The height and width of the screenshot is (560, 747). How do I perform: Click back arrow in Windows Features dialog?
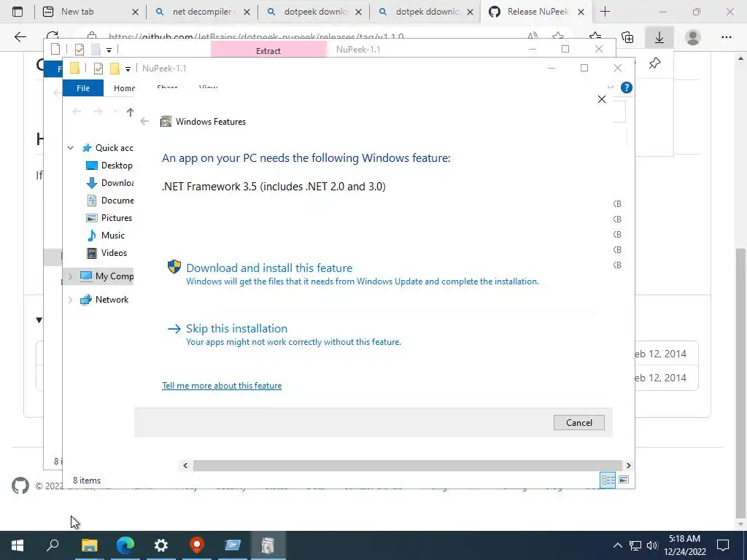pos(144,122)
